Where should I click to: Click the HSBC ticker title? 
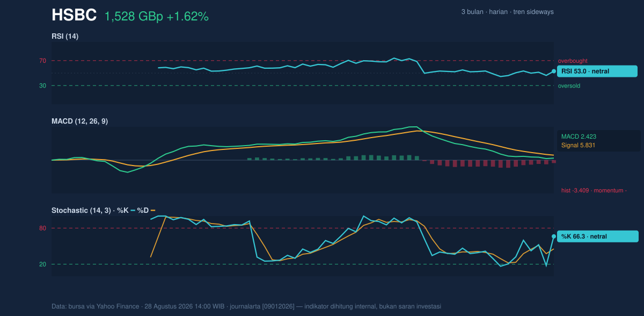[x=74, y=16]
